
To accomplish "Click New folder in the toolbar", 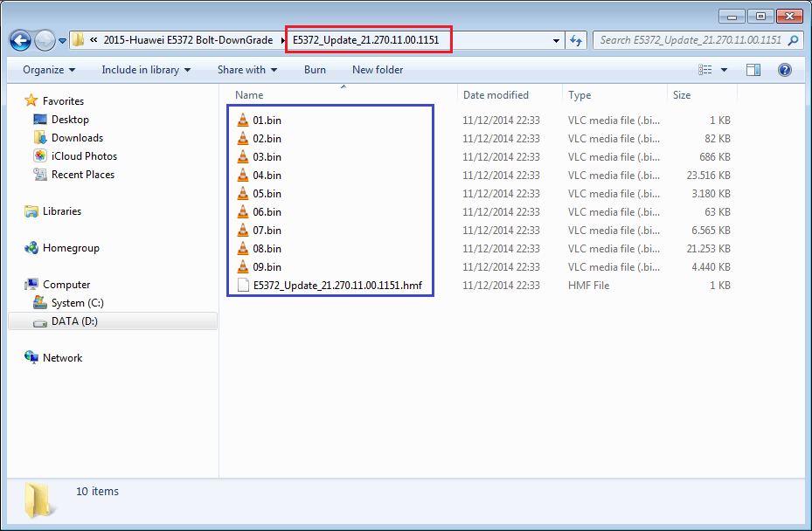I will coord(377,69).
